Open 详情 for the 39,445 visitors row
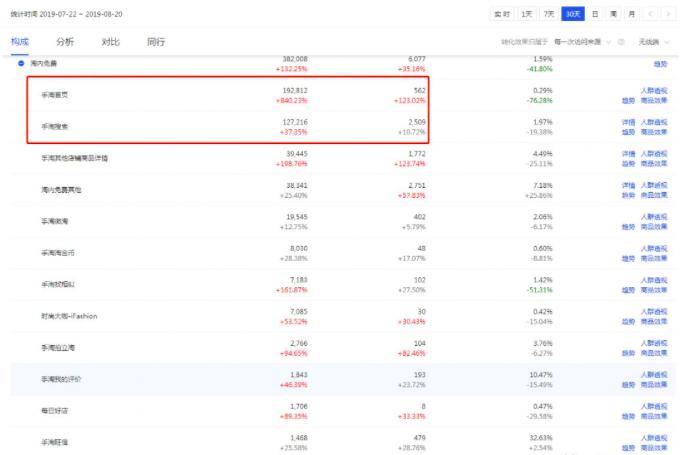 pyautogui.click(x=628, y=154)
